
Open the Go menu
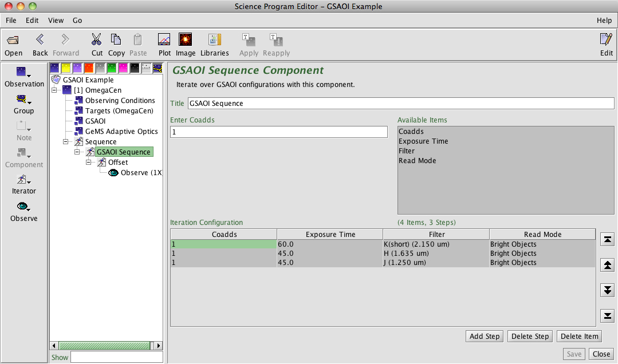77,21
